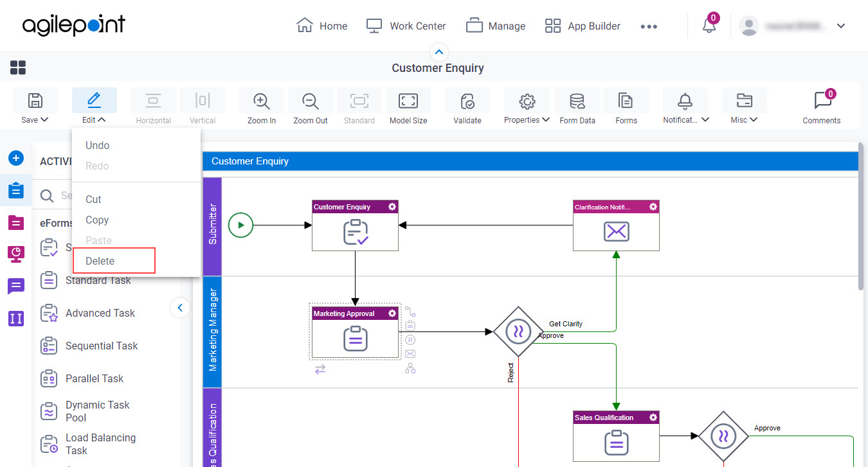Select the purple chat sidebar icon

(16, 286)
